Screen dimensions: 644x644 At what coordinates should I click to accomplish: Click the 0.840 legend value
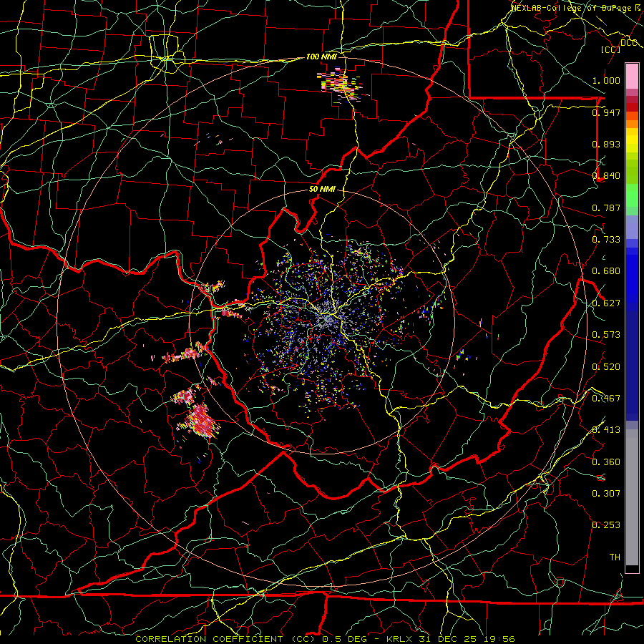[x=606, y=176]
